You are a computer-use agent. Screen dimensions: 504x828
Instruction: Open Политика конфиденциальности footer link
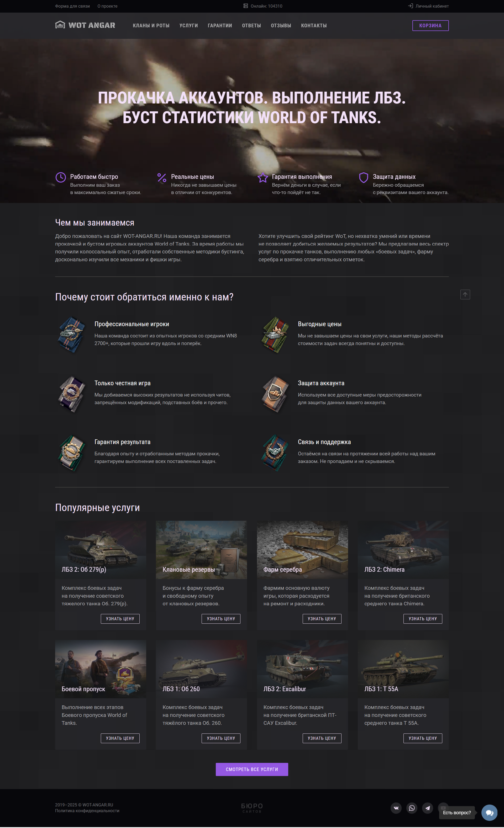[x=87, y=811]
